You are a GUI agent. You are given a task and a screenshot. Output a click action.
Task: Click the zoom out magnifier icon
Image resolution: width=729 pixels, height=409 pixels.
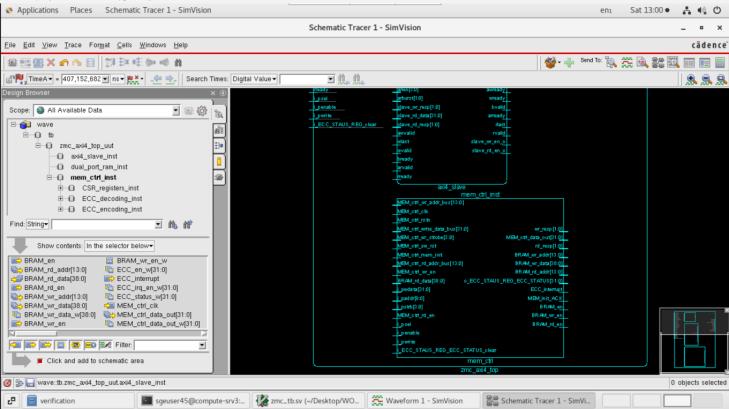coord(706,79)
